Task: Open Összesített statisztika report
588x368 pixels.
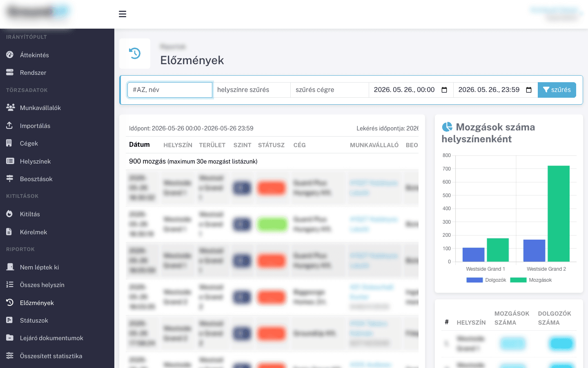Action: (51, 356)
